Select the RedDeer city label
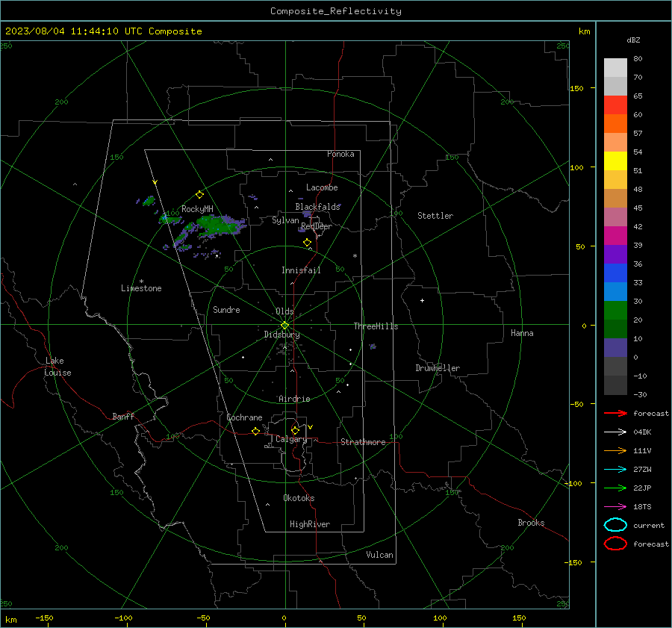Viewport: 672px width, 628px height. click(x=317, y=226)
